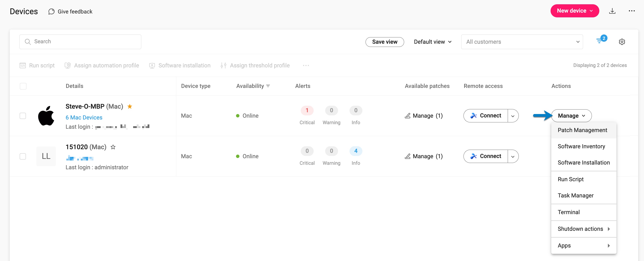The image size is (644, 261).
Task: Check the Steve-O-MBP row checkbox
Action: 23,116
